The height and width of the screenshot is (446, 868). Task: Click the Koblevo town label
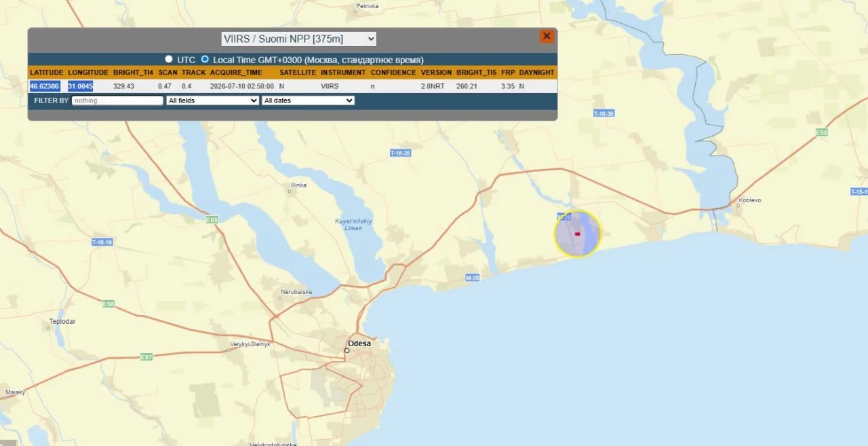(750, 200)
